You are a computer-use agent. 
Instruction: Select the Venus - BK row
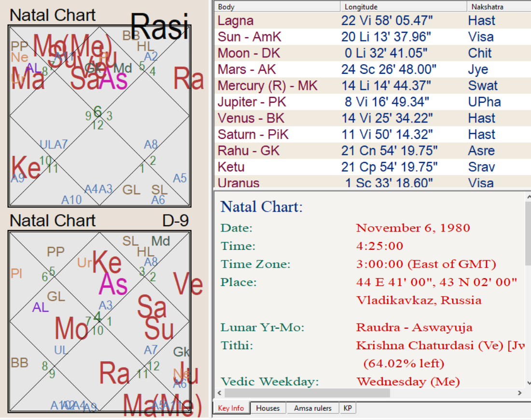coord(373,118)
